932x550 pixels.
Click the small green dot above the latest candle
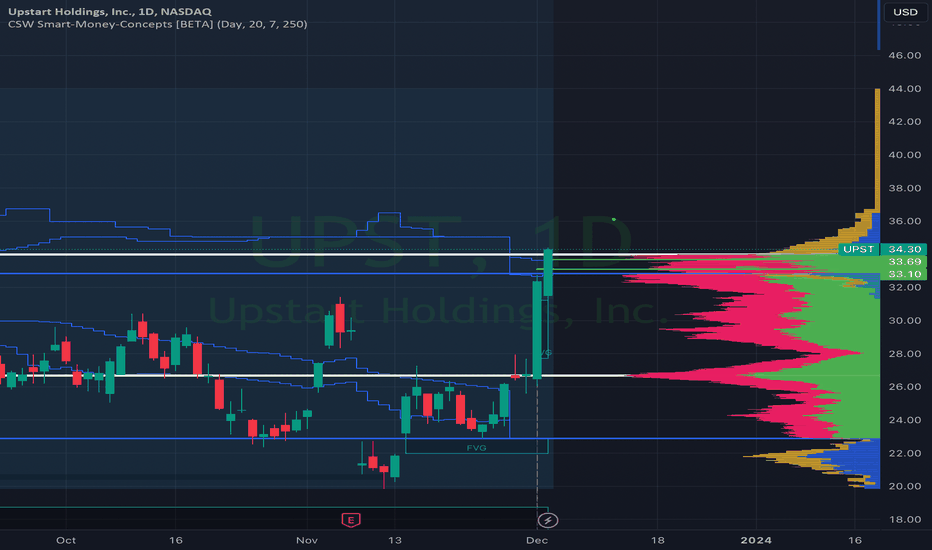613,219
